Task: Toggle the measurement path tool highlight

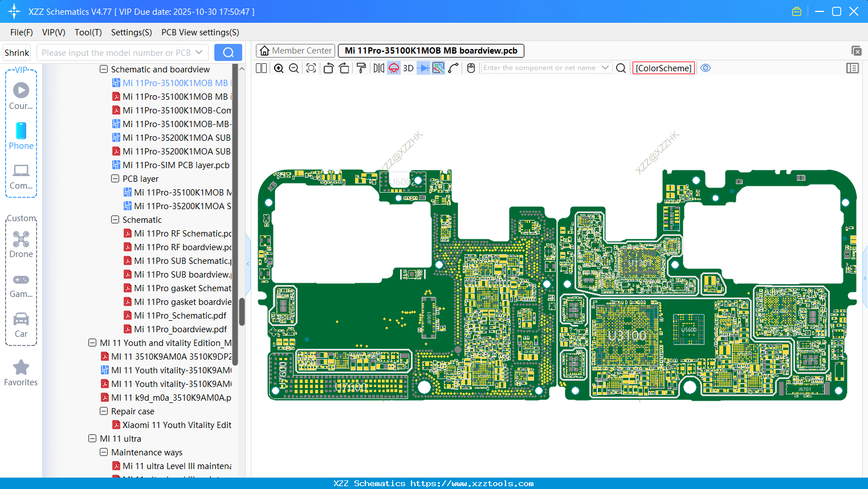Action: point(439,68)
